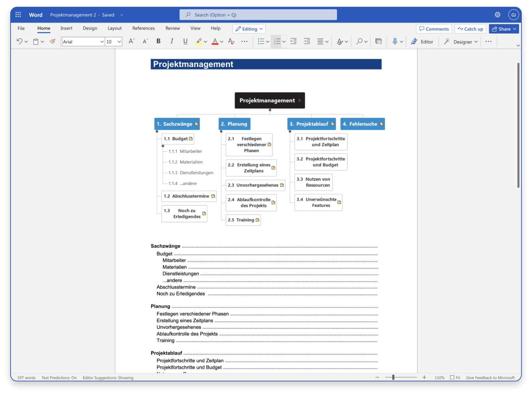Click the Paste clipboard icon
This screenshot has height=395, width=532.
(36, 42)
